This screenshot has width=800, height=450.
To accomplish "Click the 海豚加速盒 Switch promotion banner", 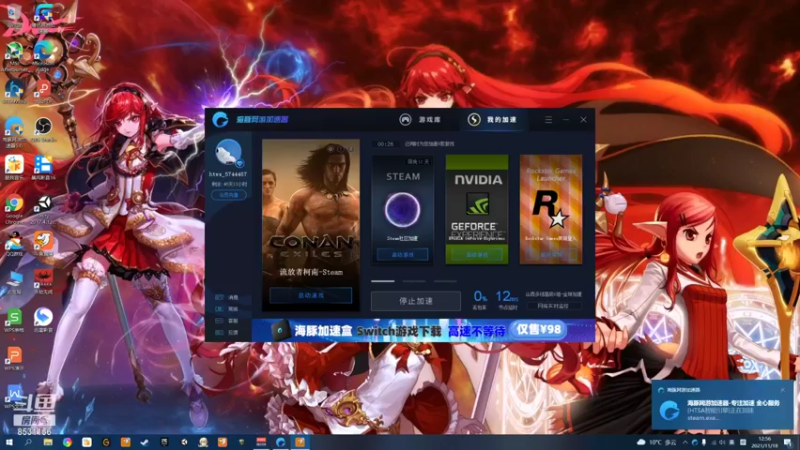I will tap(423, 330).
